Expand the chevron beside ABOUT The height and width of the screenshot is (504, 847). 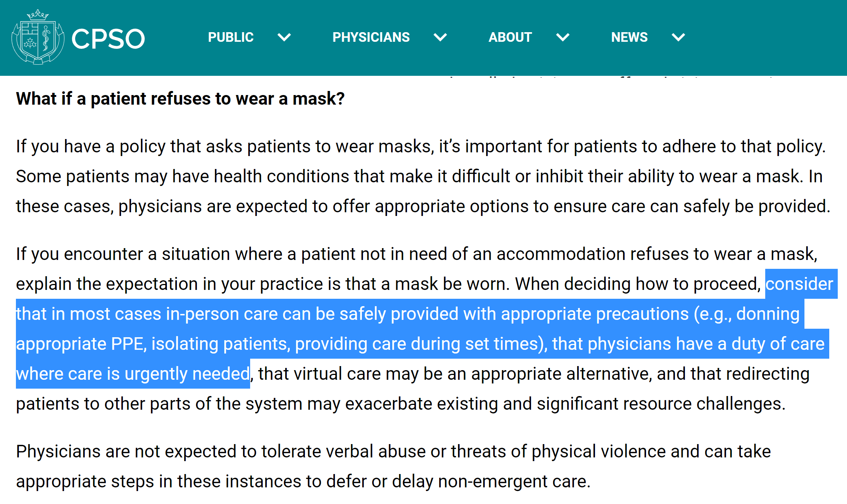(563, 37)
